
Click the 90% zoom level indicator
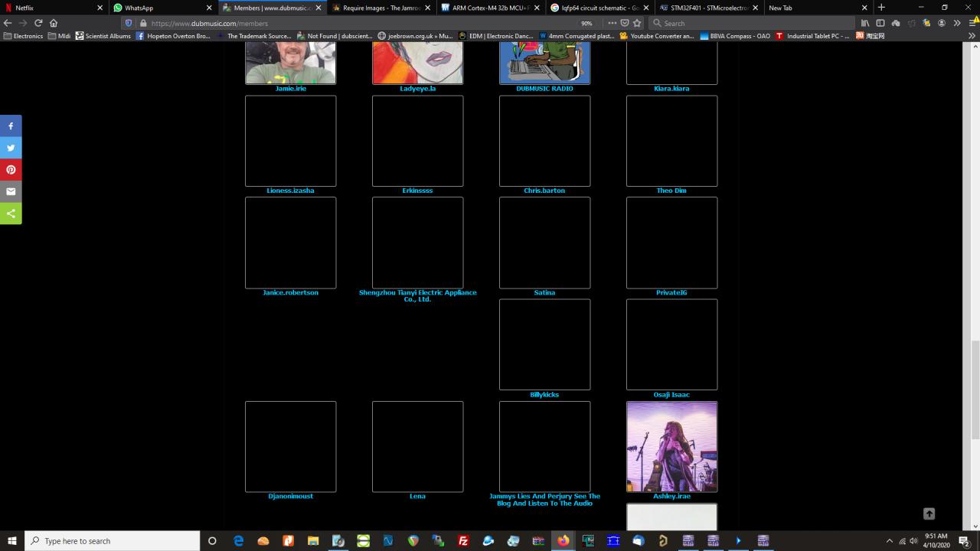tap(586, 23)
